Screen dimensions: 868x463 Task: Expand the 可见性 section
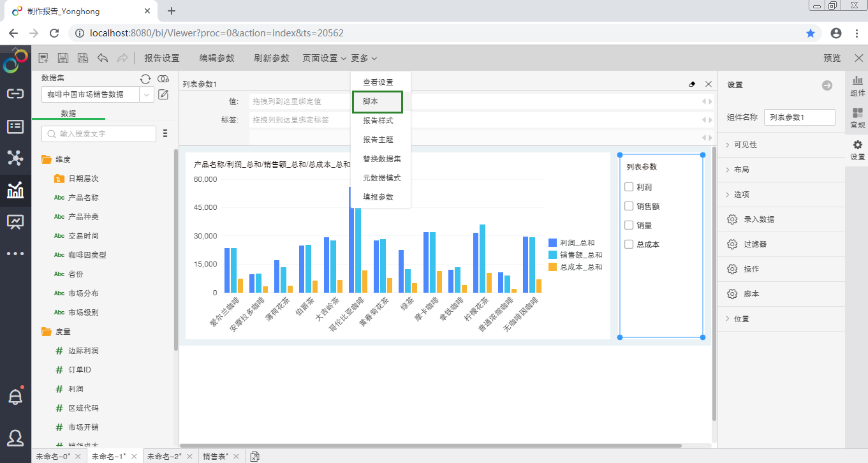[x=746, y=145]
